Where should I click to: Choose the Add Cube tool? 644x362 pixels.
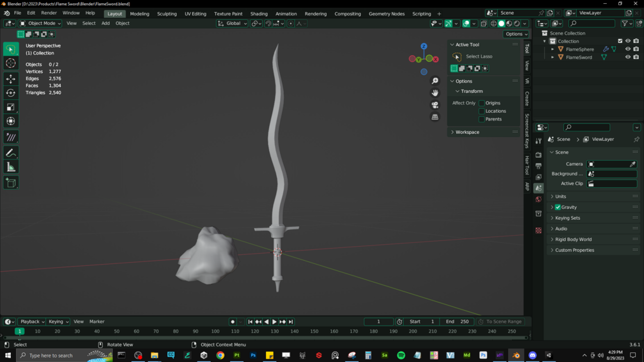click(x=11, y=183)
